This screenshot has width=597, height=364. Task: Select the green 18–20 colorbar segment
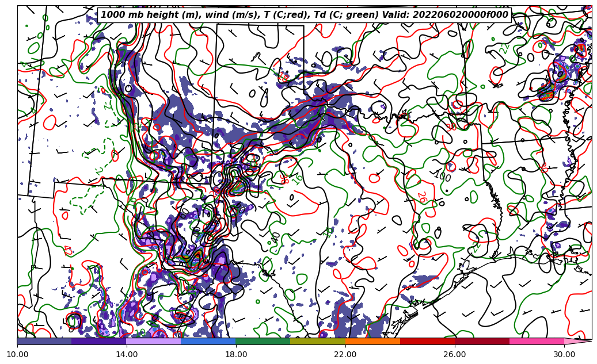click(x=263, y=341)
